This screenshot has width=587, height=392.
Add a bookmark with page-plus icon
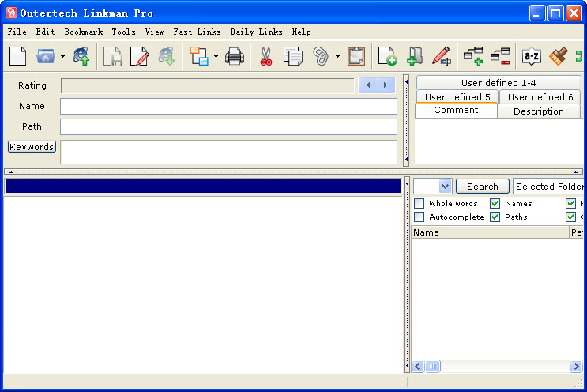point(387,57)
